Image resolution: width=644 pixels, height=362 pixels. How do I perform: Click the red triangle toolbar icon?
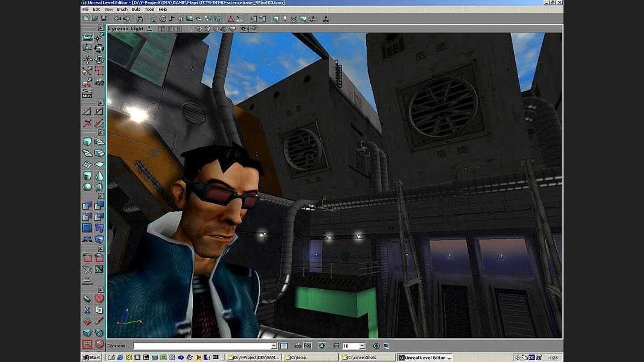(231, 19)
